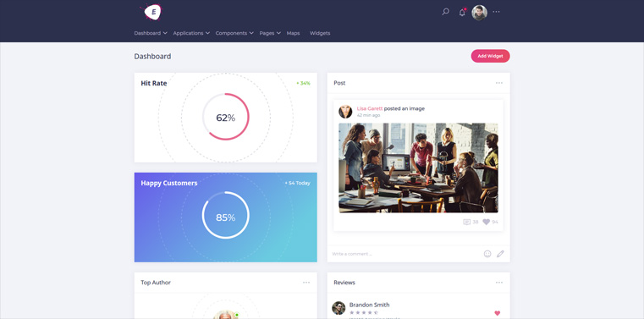Click the pencil edit icon in comment box
This screenshot has height=319, width=644.
[x=500, y=254]
